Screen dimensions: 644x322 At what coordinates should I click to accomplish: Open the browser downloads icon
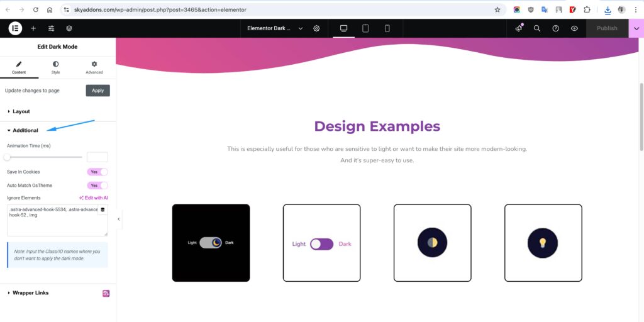coord(608,10)
